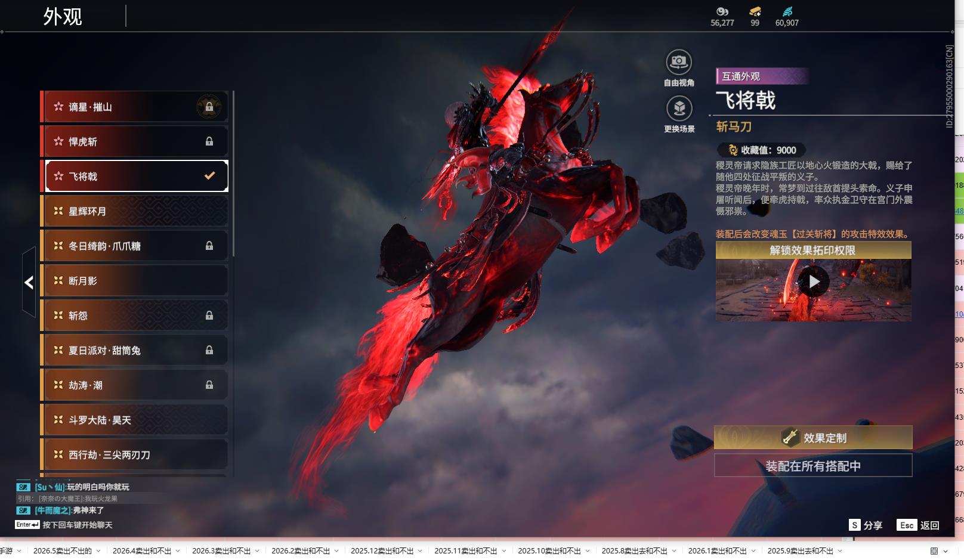
Task: Click the pattern icon beside 断月影
Action: (58, 280)
